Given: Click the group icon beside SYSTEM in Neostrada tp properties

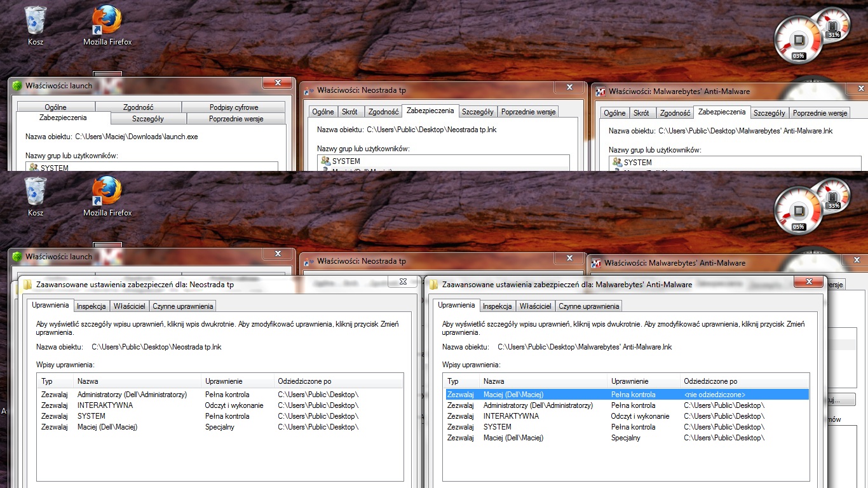Looking at the screenshot, I should (x=325, y=161).
